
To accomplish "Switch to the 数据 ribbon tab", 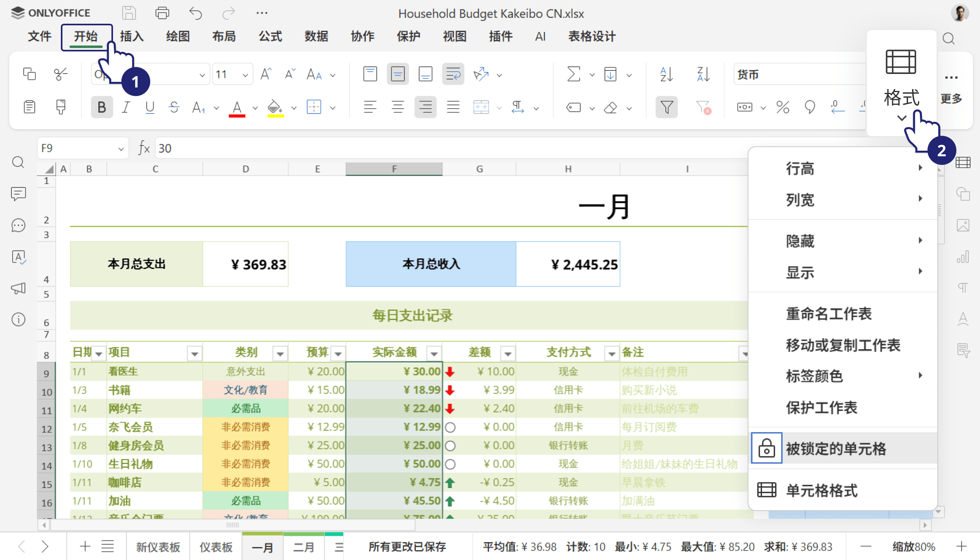I will coord(316,36).
